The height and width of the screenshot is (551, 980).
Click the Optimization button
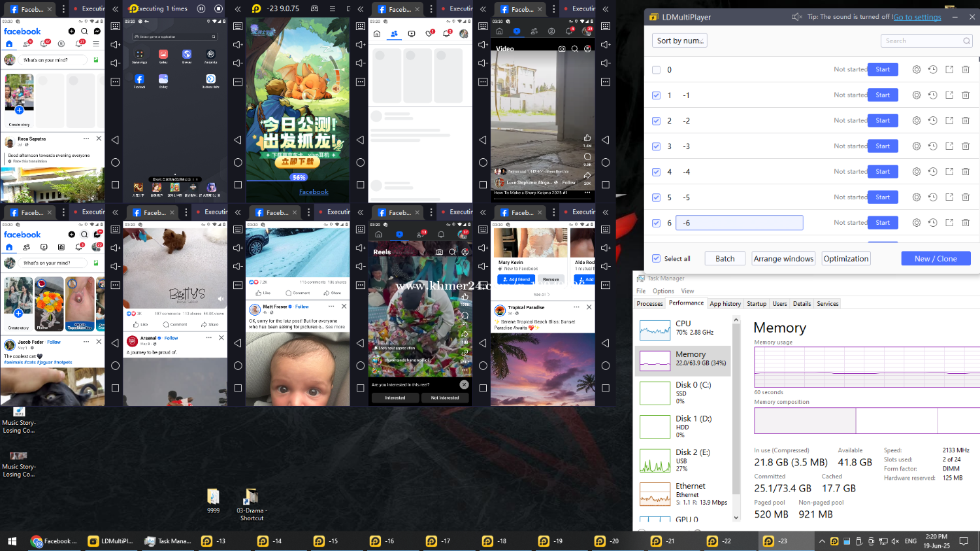pos(846,259)
